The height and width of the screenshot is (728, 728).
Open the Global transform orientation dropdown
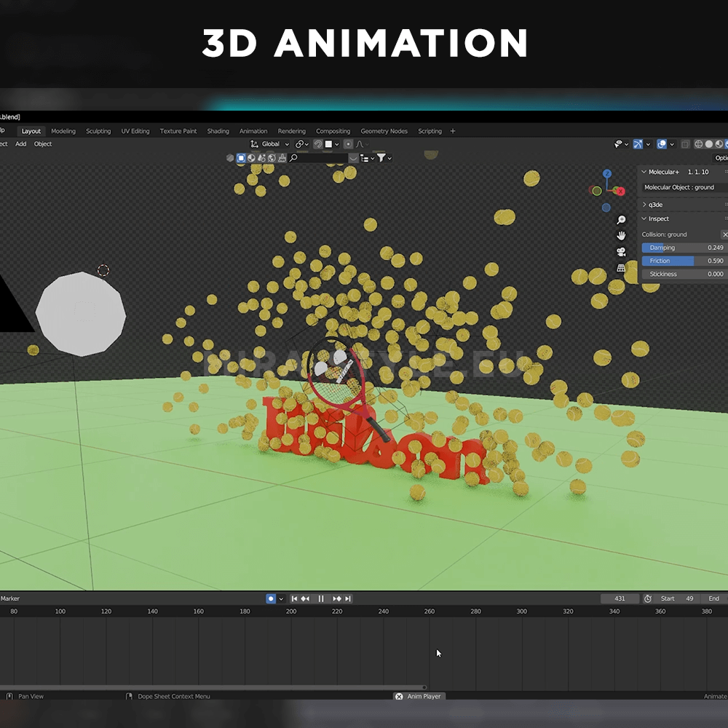pos(270,144)
